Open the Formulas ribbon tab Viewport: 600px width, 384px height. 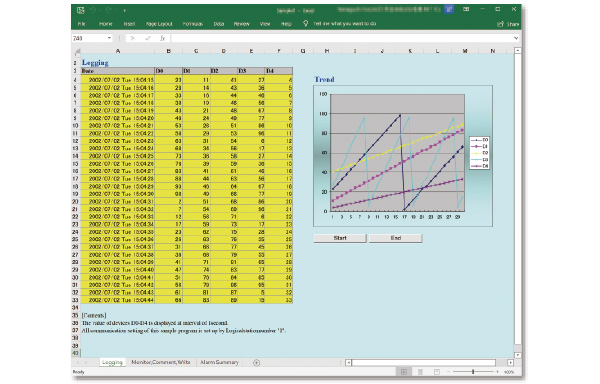[192, 24]
